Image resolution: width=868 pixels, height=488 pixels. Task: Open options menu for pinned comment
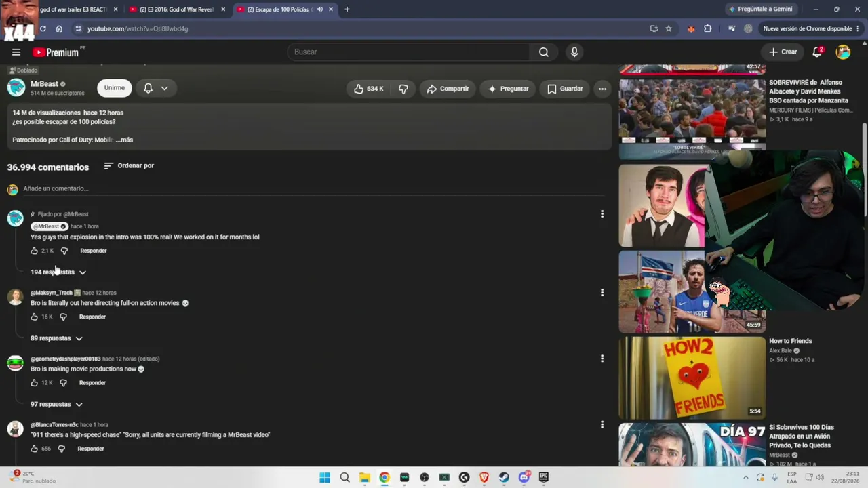(602, 214)
